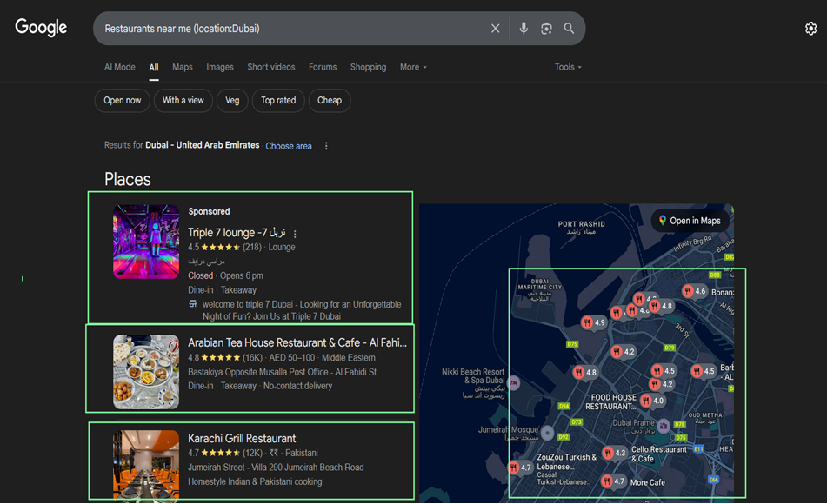The image size is (827, 504).
Task: Click into the search input field
Action: click(x=293, y=29)
